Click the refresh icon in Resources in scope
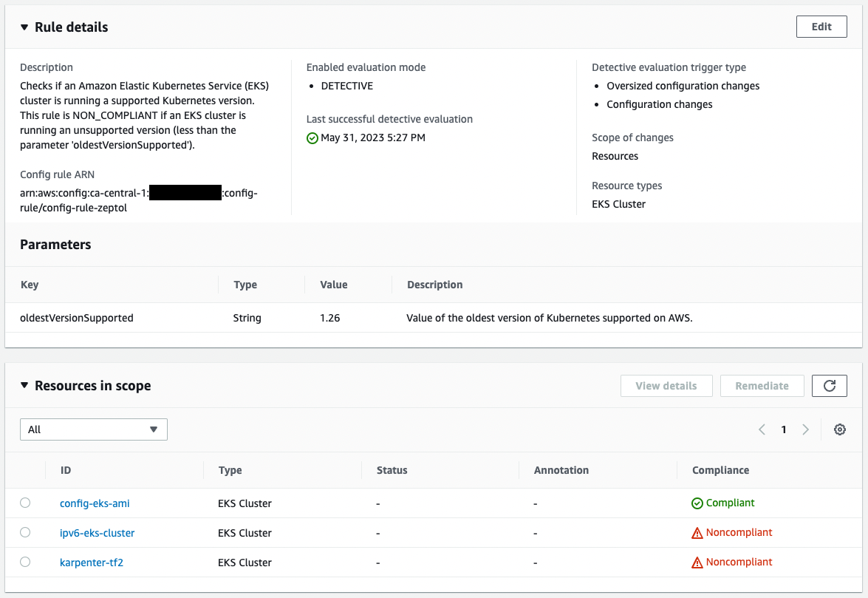The image size is (868, 598). (829, 385)
